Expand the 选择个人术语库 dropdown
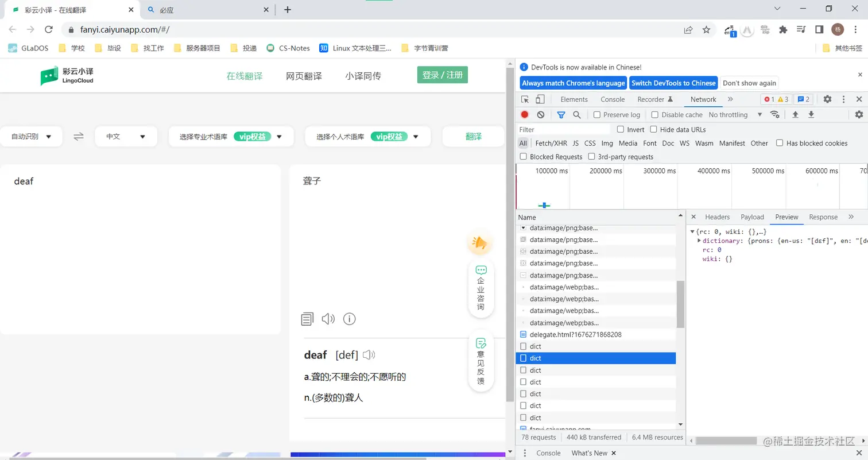 (367, 137)
